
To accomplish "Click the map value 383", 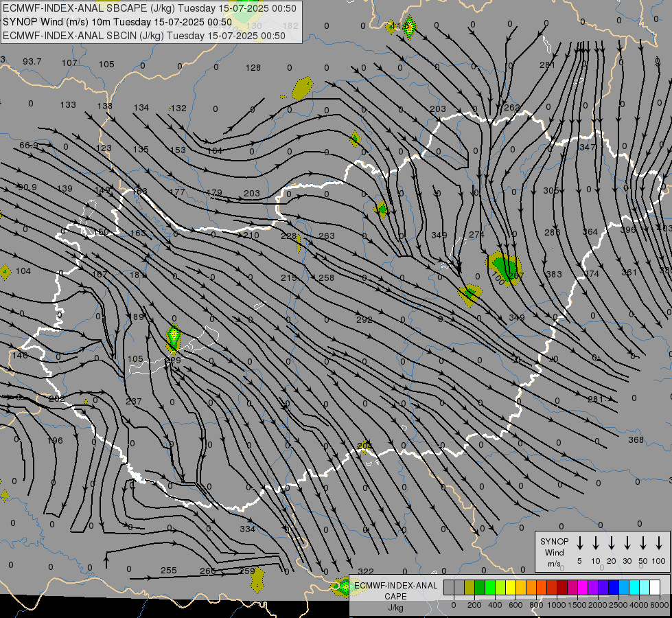I will click(x=554, y=274).
